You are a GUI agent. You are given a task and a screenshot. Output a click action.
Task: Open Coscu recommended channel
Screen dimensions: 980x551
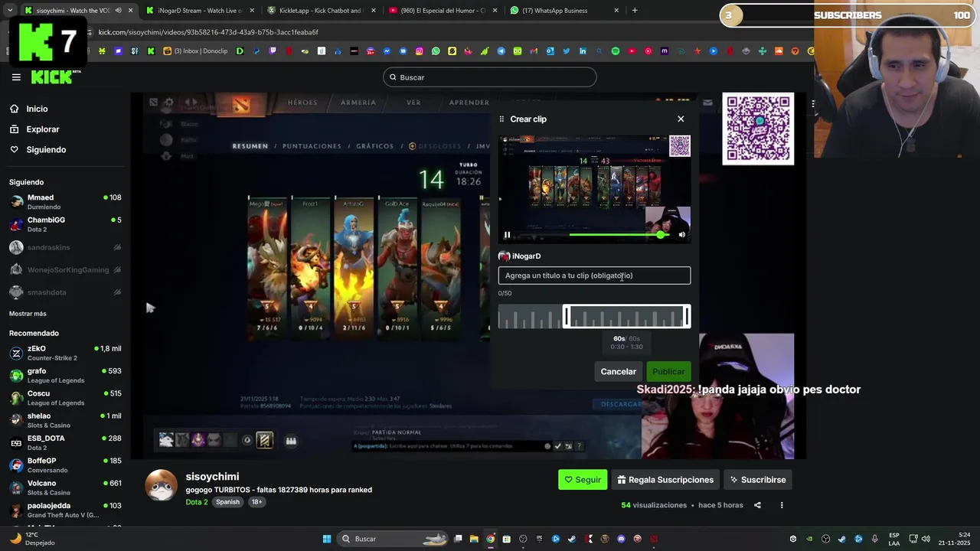tap(65, 398)
